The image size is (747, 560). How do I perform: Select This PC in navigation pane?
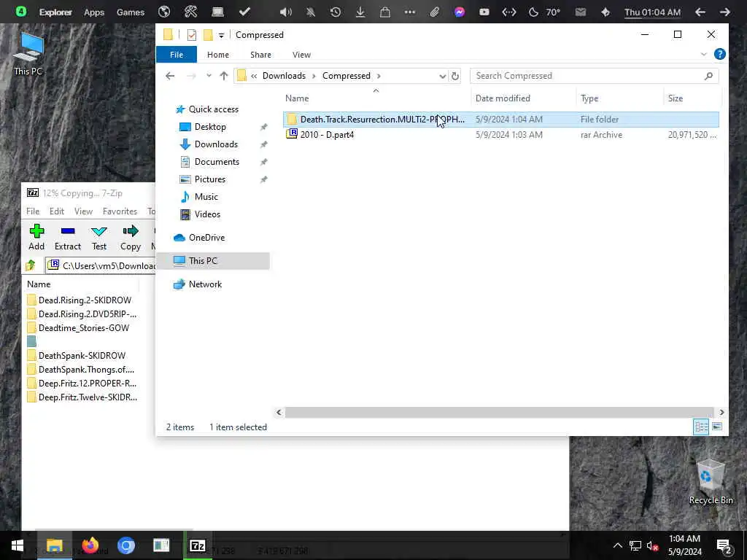[x=213, y=261]
